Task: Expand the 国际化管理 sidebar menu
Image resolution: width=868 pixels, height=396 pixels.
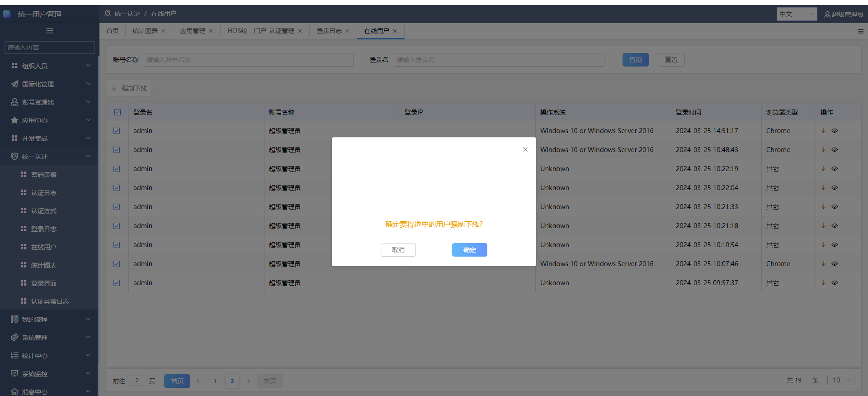Action: click(49, 84)
